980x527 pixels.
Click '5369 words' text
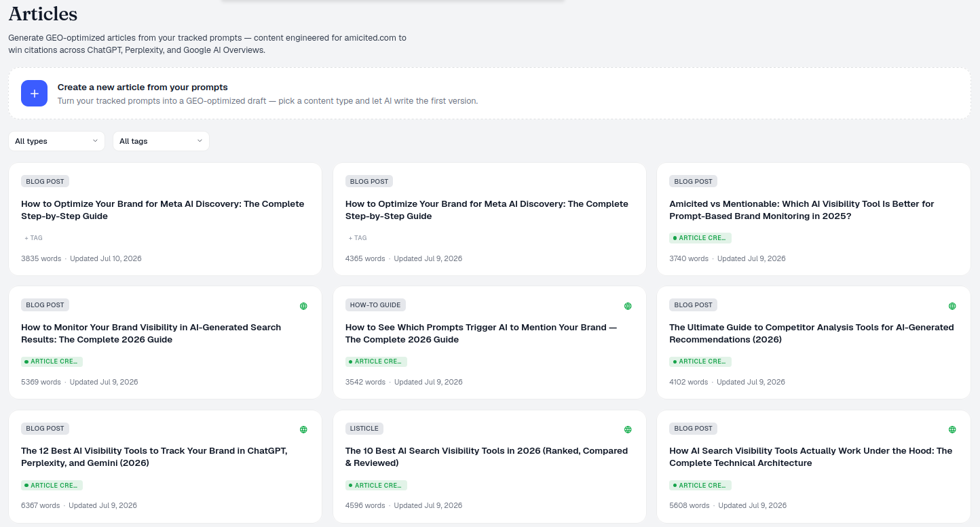point(41,382)
